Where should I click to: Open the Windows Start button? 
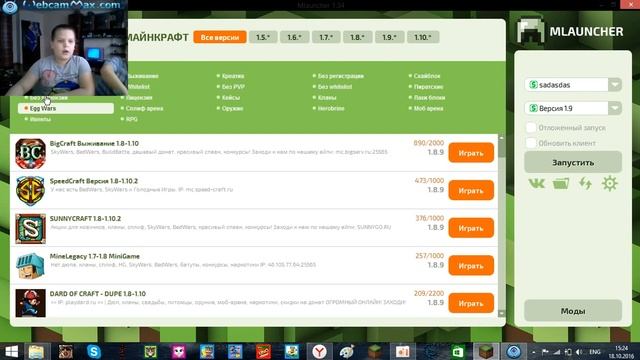click(11, 351)
